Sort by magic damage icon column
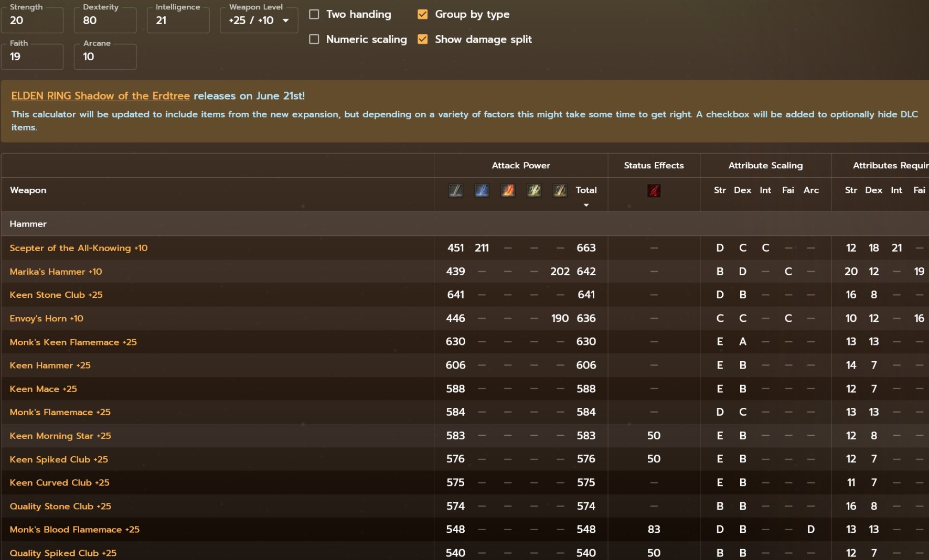 pos(482,190)
